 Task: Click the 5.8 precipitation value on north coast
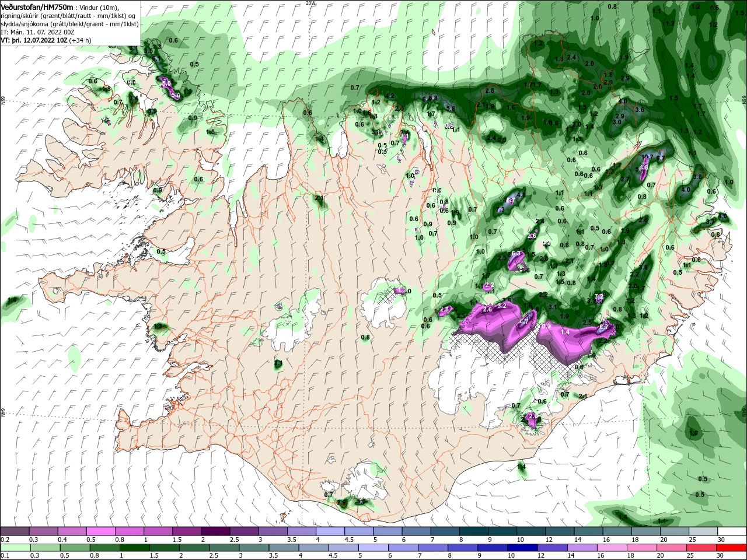451,108
